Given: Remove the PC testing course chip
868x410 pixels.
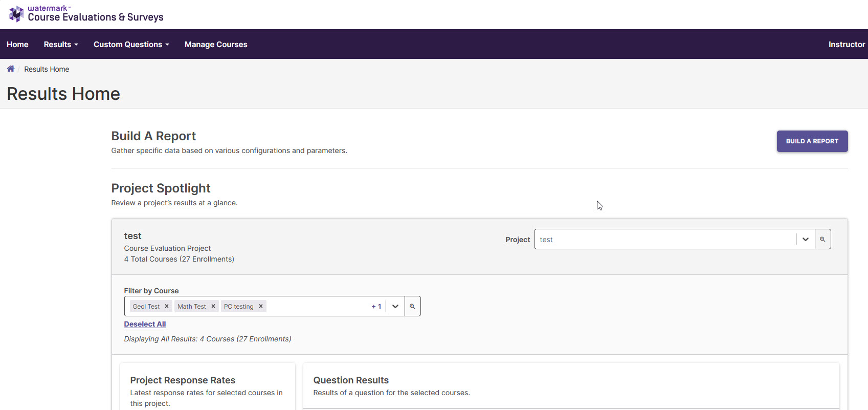Looking at the screenshot, I should click(261, 306).
